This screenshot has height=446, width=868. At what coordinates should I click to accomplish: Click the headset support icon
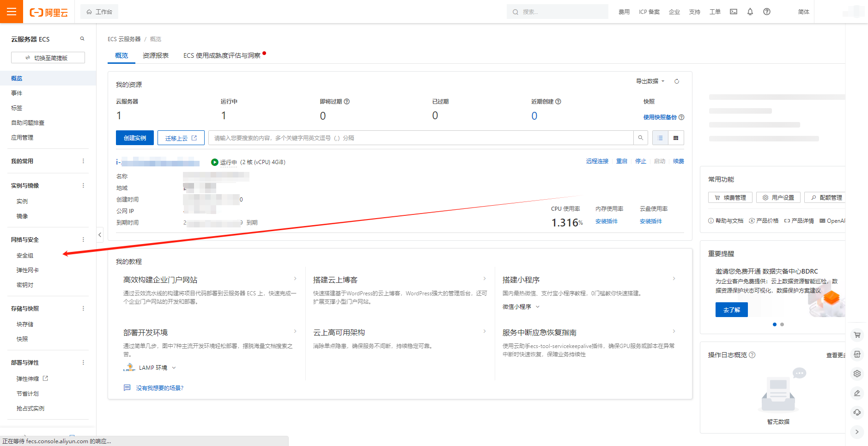click(x=857, y=413)
